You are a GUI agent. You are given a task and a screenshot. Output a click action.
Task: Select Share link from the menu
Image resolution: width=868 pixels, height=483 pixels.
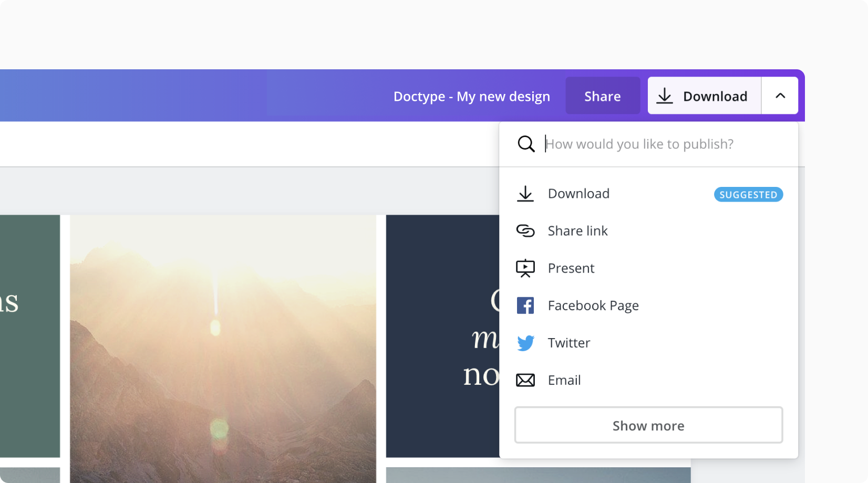(577, 230)
